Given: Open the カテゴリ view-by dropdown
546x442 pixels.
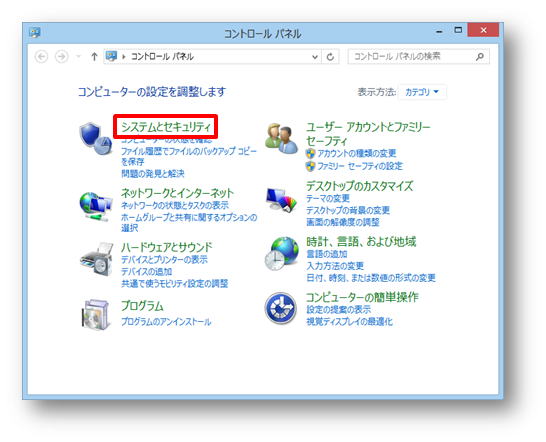Looking at the screenshot, I should click(x=422, y=92).
